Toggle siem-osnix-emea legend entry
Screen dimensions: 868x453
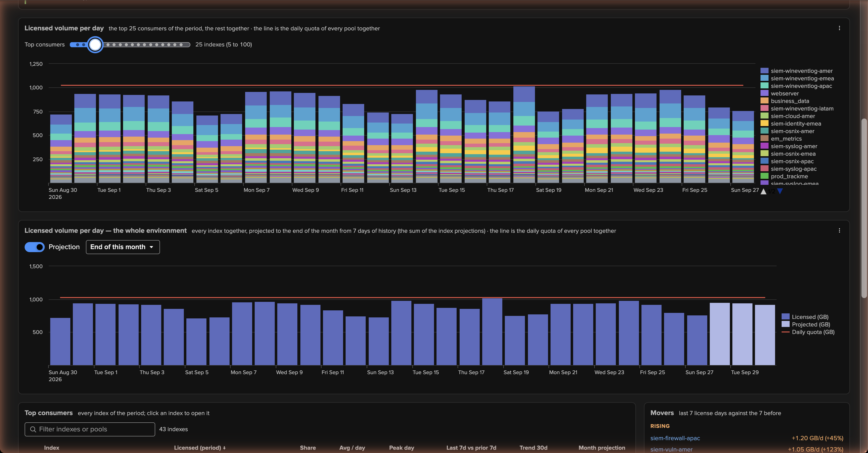click(788, 154)
